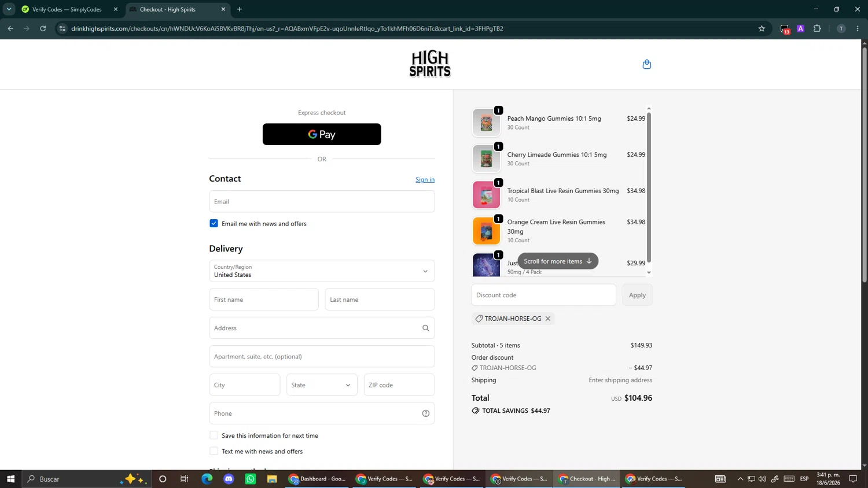Open the clock showing 3:41 p. m.
The height and width of the screenshot is (488, 868).
[x=828, y=479]
